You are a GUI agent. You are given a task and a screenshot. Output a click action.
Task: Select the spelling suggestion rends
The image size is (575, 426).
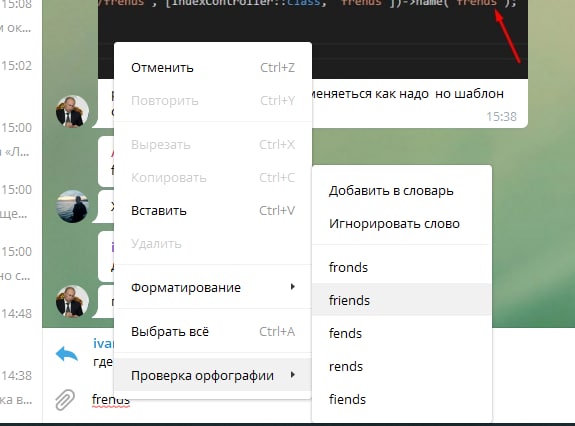pos(402,366)
